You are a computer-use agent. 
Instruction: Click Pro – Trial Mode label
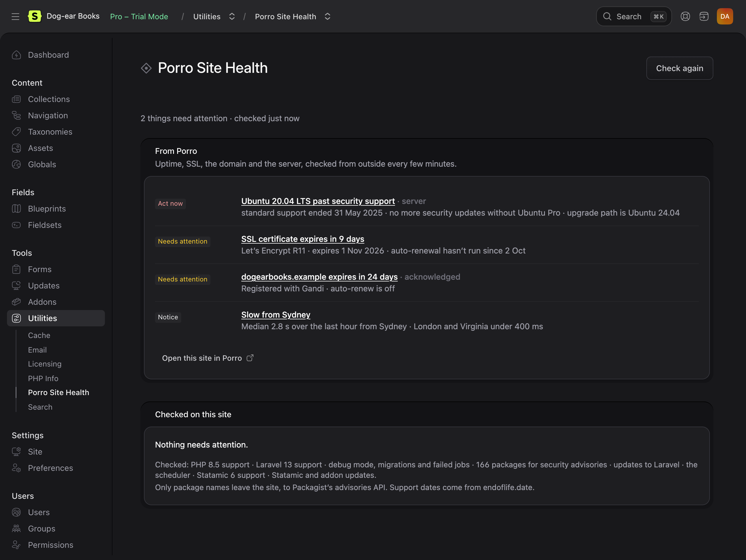point(139,17)
